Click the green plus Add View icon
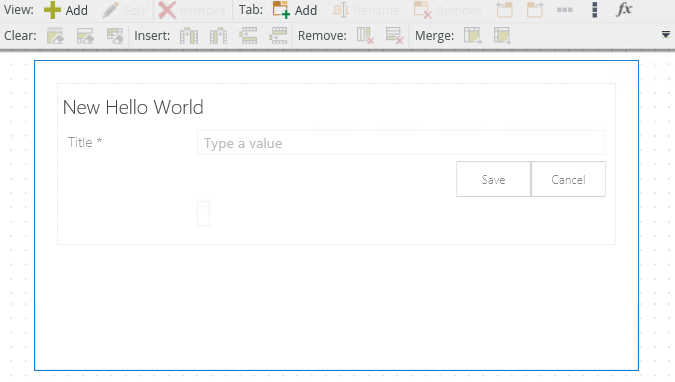 coord(52,10)
